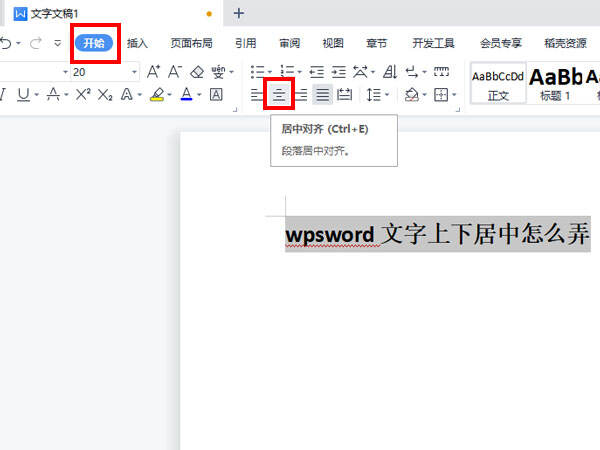This screenshot has width=600, height=450.
Task: Open the paragraph dialog launcher corner icon
Action: 458,110
